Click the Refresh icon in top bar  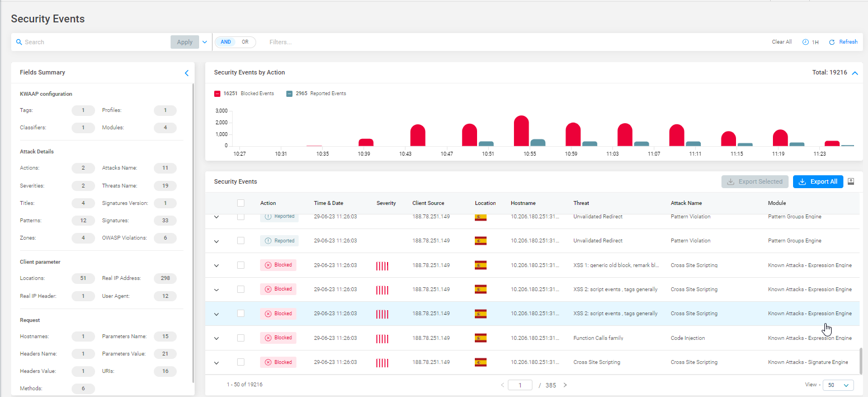[x=832, y=42]
